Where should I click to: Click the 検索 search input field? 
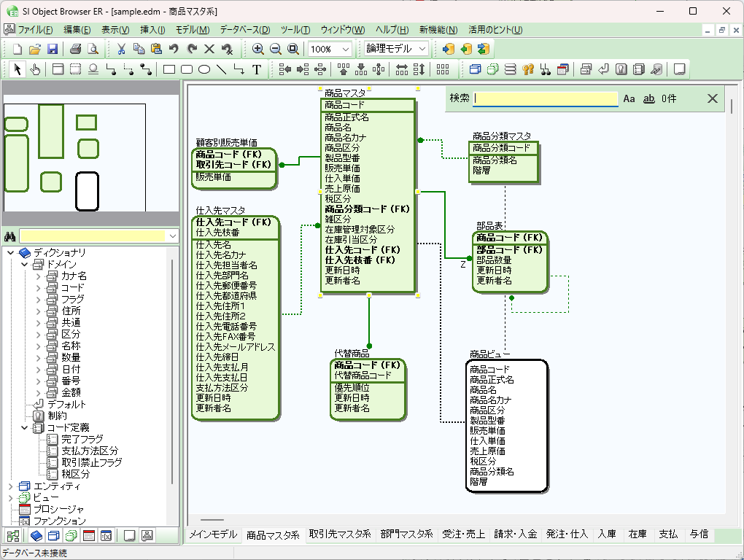pyautogui.click(x=546, y=98)
